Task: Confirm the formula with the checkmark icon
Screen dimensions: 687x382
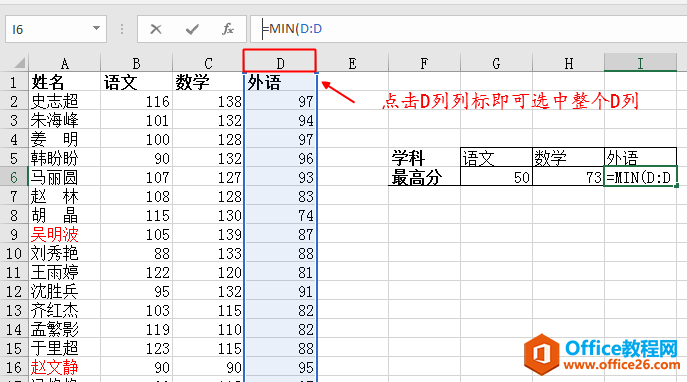Action: coord(192,29)
